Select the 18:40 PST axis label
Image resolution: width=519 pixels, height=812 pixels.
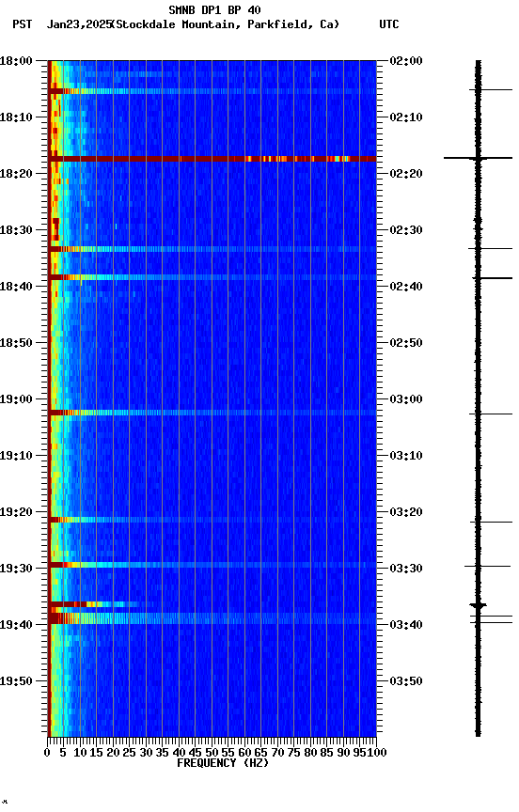tap(16, 287)
